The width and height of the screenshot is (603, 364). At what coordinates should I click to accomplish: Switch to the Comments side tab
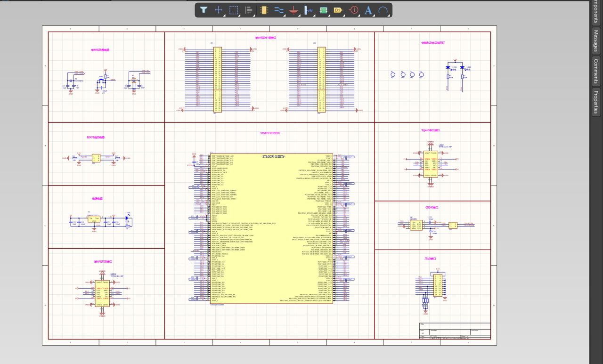[x=596, y=72]
